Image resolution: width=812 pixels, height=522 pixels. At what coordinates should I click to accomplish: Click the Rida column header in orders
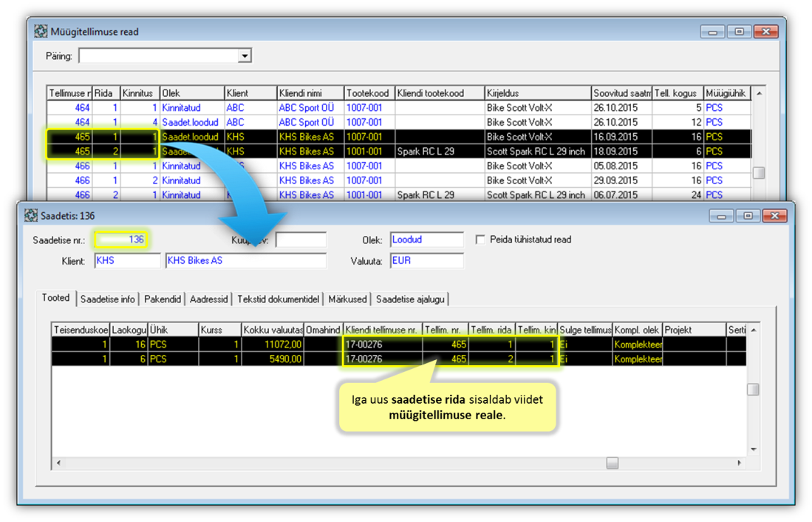(x=106, y=93)
